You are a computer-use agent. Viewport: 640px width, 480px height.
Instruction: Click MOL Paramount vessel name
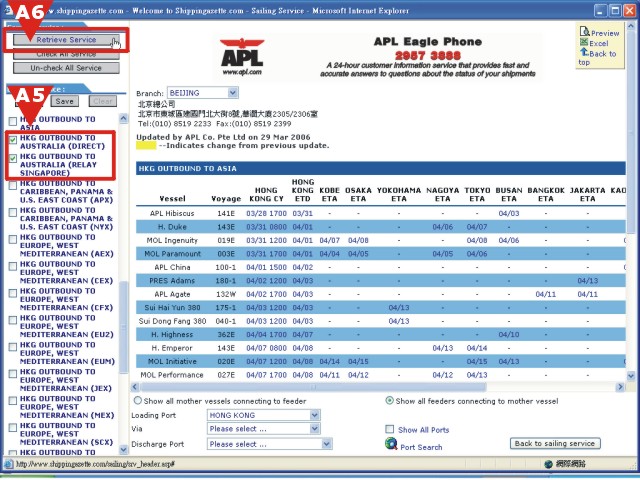pyautogui.click(x=172, y=253)
